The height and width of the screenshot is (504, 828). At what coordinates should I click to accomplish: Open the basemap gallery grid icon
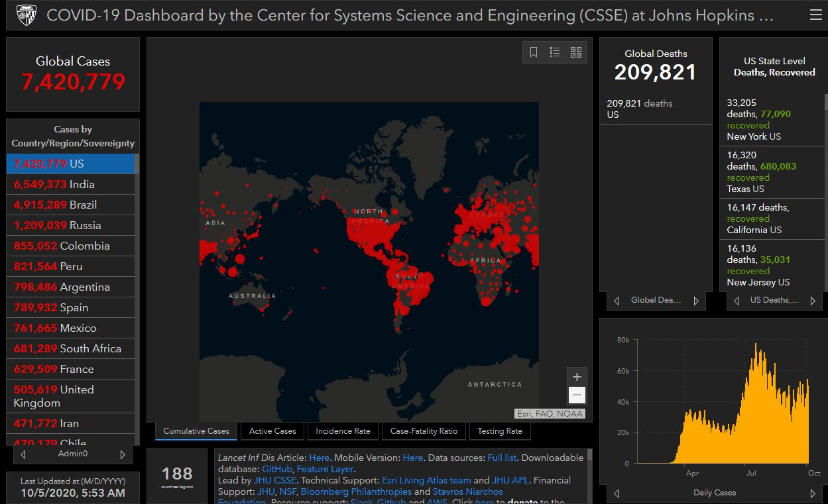click(575, 52)
